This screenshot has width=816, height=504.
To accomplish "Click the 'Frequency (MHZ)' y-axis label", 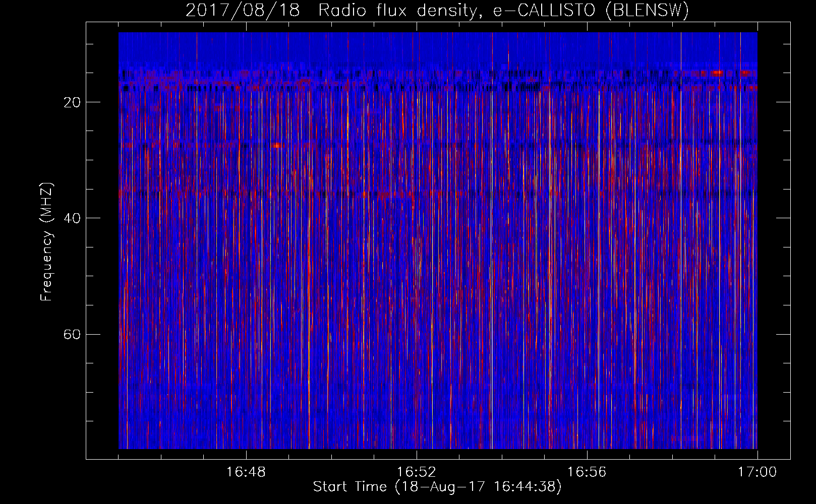I will click(x=46, y=242).
